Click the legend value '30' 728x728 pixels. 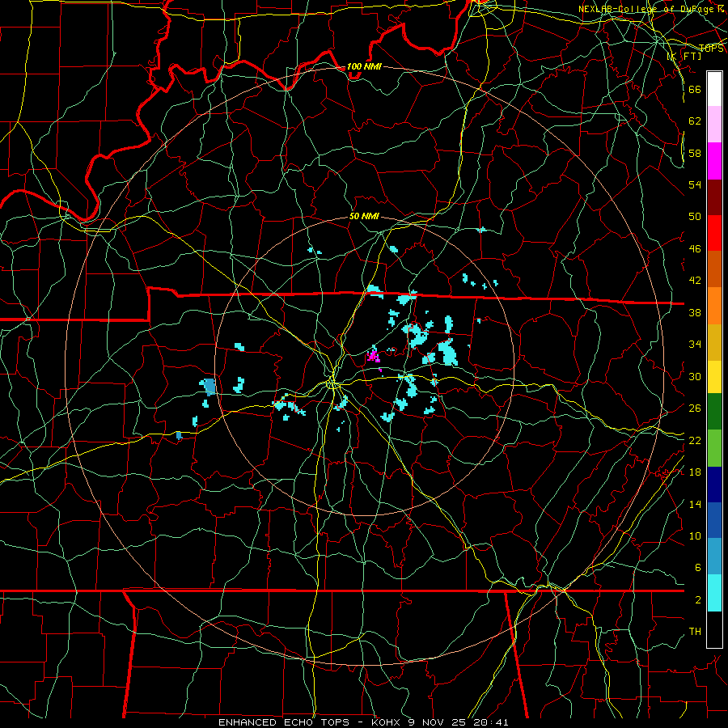click(695, 376)
